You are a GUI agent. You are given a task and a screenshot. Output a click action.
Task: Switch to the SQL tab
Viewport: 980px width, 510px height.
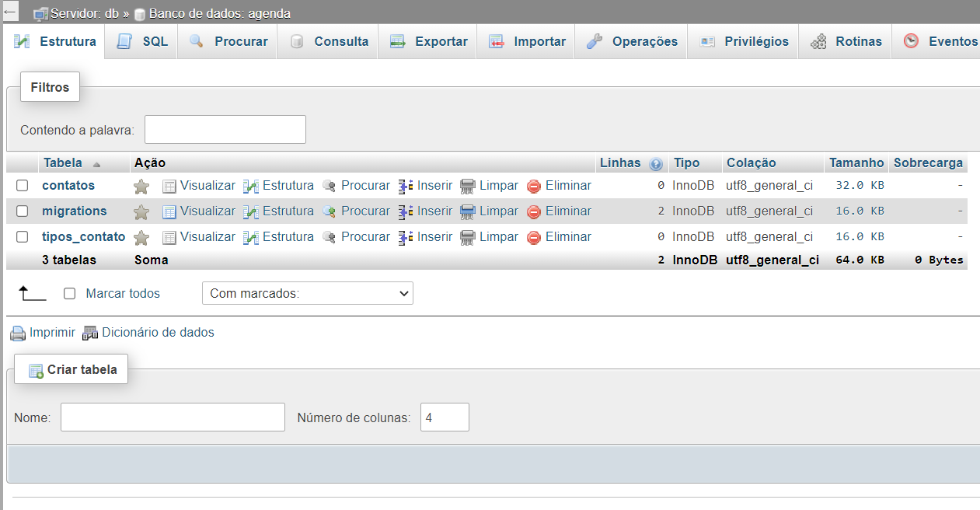pyautogui.click(x=142, y=42)
